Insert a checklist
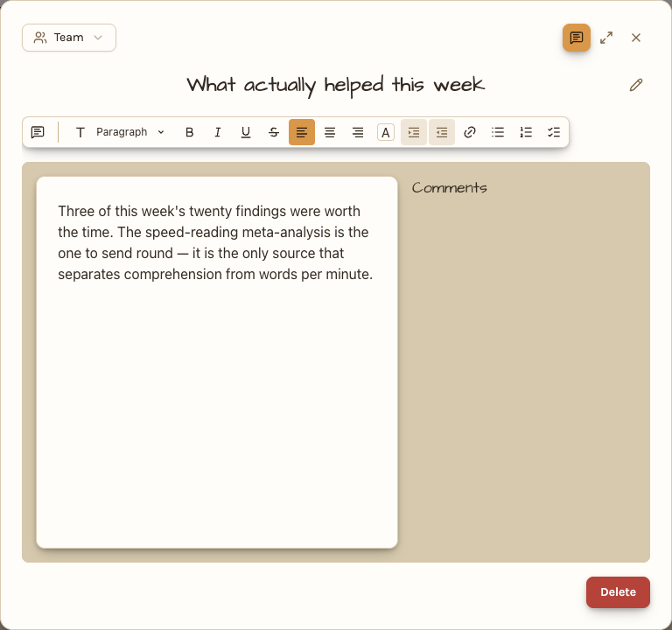Image resolution: width=672 pixels, height=630 pixels. coord(554,132)
